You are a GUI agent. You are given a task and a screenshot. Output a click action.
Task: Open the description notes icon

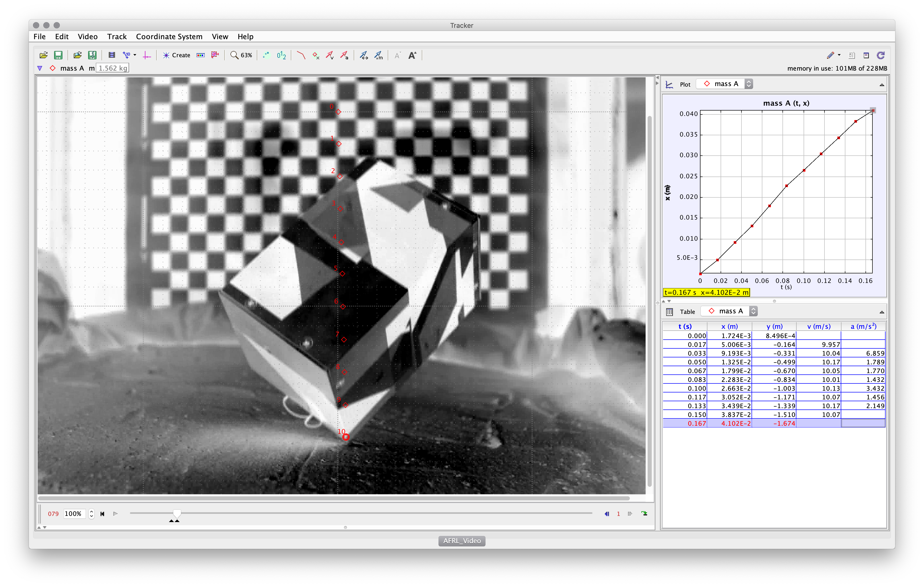tap(867, 55)
